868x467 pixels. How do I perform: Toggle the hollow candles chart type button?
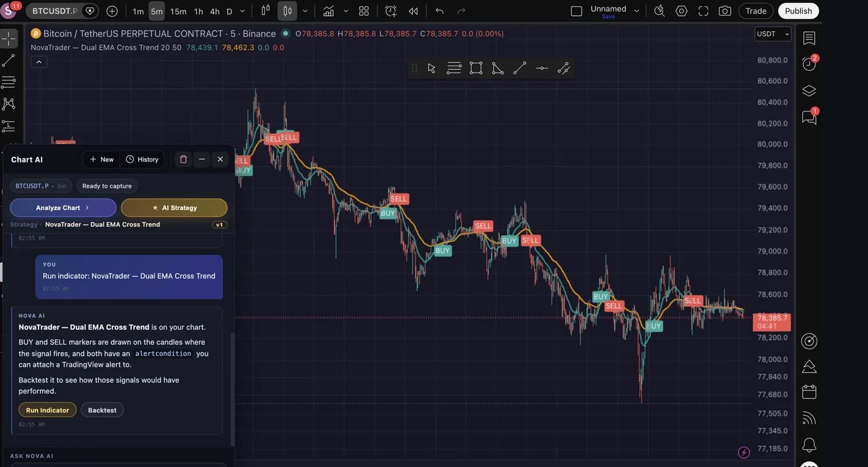coord(288,11)
